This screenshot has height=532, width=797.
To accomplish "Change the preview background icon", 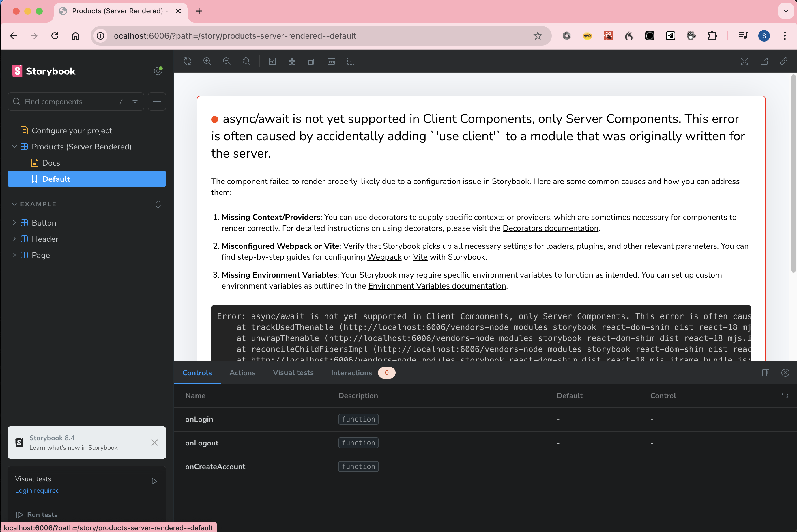I will coord(272,61).
